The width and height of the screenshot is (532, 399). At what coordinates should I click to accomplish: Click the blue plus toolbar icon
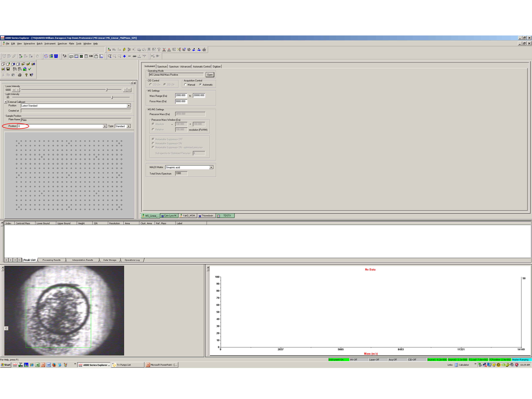click(124, 56)
